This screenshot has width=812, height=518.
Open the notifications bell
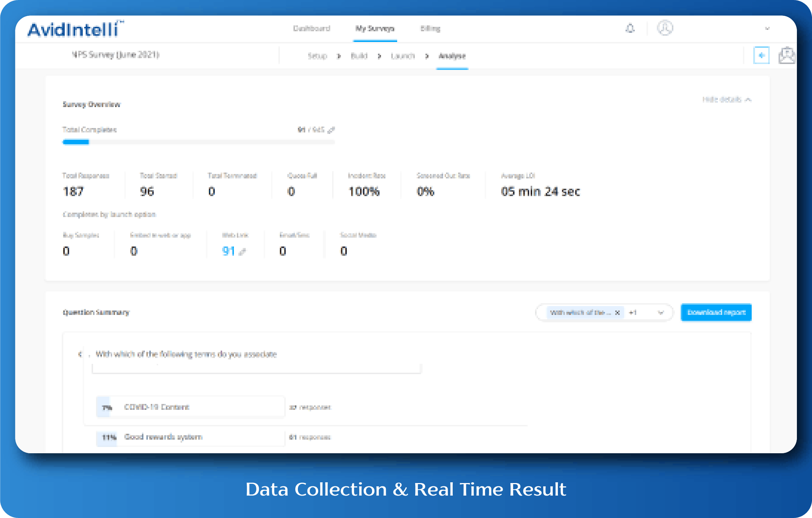630,28
